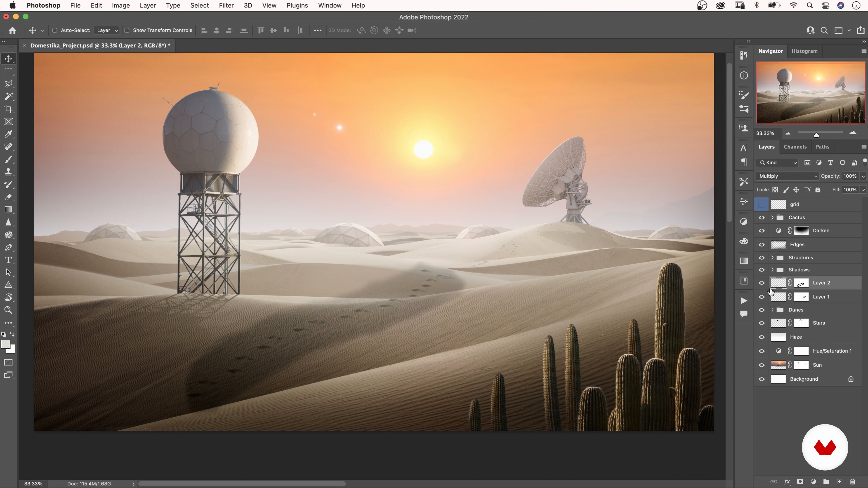Viewport: 868px width, 488px height.
Task: Enable the Auto-Select checkbox
Action: point(54,30)
